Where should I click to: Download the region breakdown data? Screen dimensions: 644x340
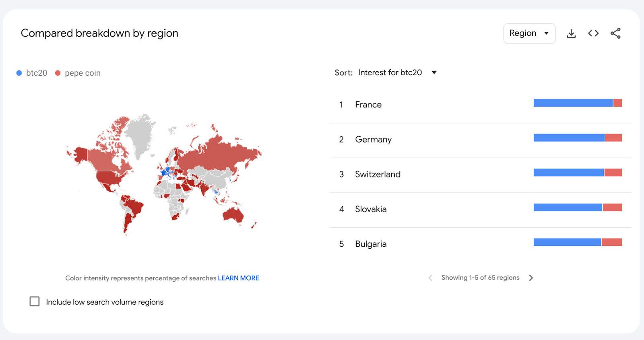(x=571, y=33)
